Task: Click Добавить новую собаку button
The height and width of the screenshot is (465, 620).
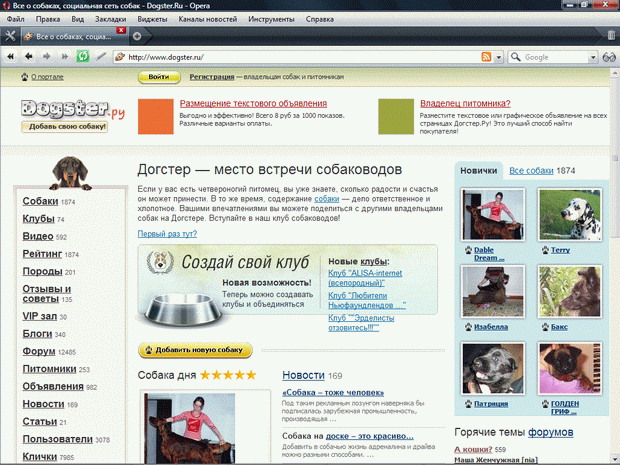Action: [195, 350]
